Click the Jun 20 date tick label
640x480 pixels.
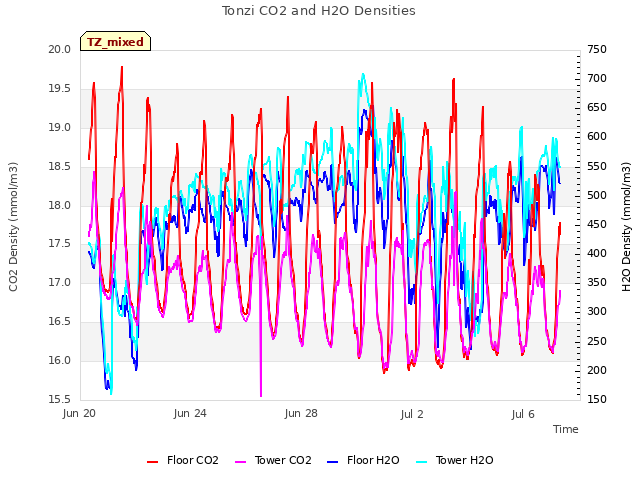coord(79,413)
